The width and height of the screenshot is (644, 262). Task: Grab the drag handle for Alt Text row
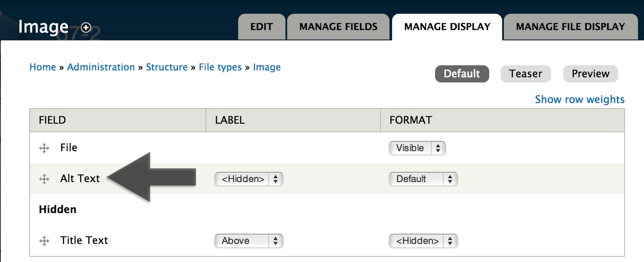44,179
